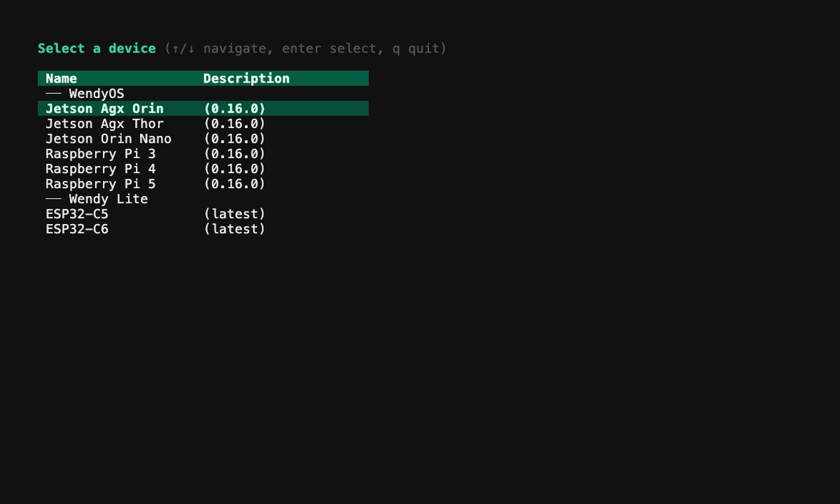Select Raspberry Pi 3 device

click(203, 154)
